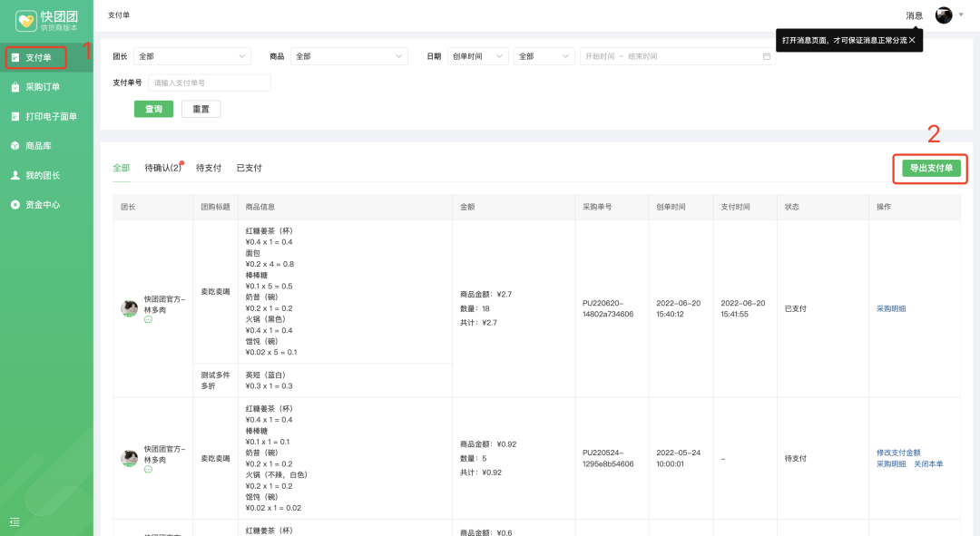
Task: Open 打印电子面单 in the sidebar
Action: [15, 116]
